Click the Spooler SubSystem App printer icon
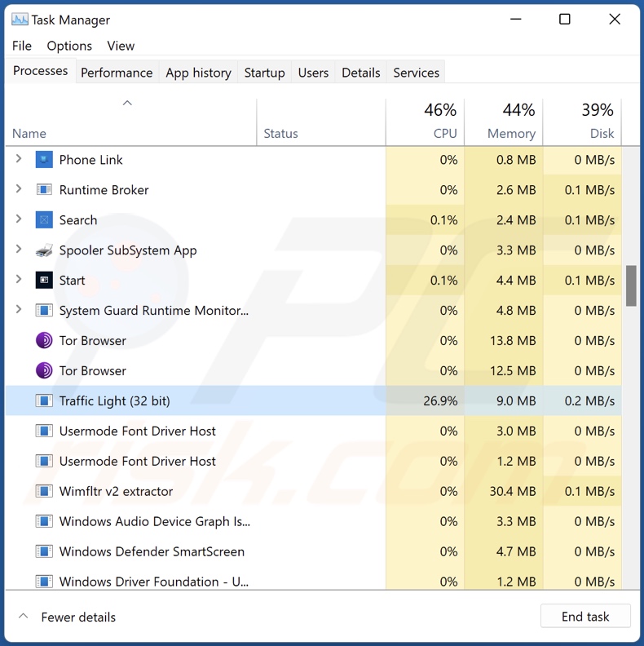The height and width of the screenshot is (646, 644). [44, 250]
